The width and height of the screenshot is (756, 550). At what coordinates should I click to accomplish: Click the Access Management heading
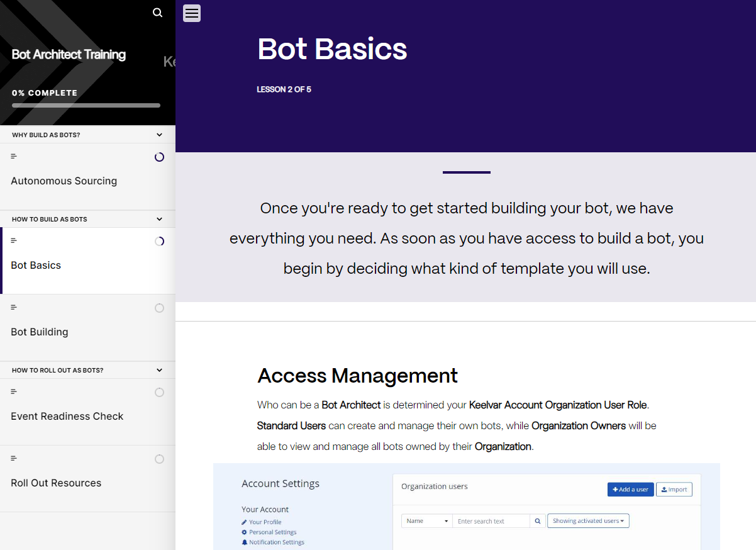tap(357, 376)
